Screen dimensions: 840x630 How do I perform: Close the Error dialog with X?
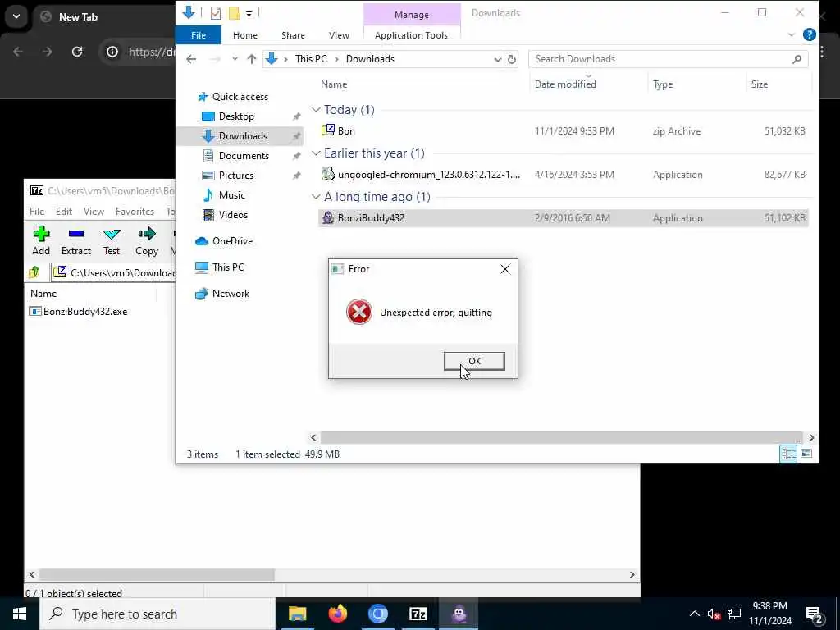click(504, 269)
